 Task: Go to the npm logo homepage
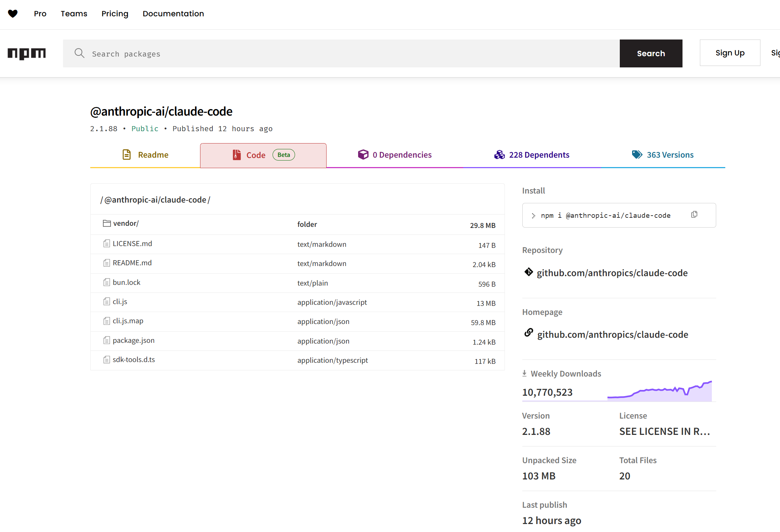pyautogui.click(x=27, y=54)
